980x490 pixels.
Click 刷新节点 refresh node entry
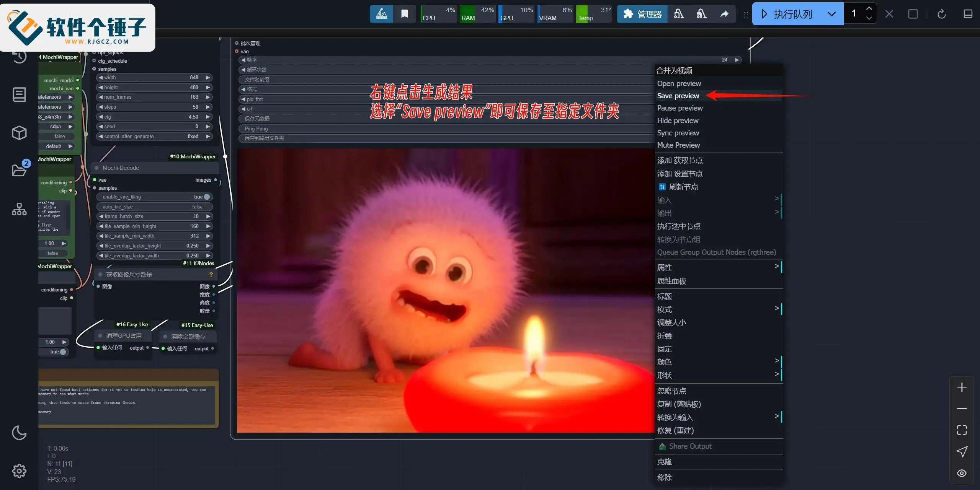tap(719, 187)
